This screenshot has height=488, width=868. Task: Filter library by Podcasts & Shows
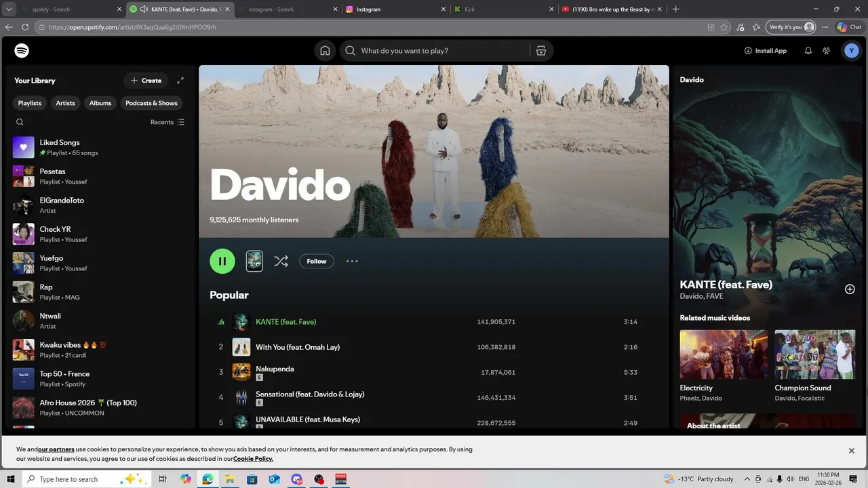tap(151, 103)
